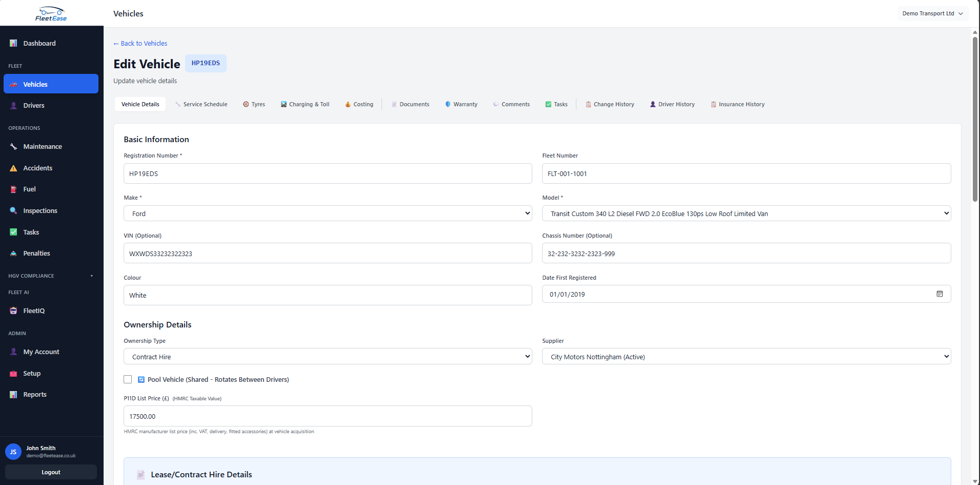This screenshot has height=485, width=980.
Task: Open the Supplier dropdown
Action: click(746, 357)
